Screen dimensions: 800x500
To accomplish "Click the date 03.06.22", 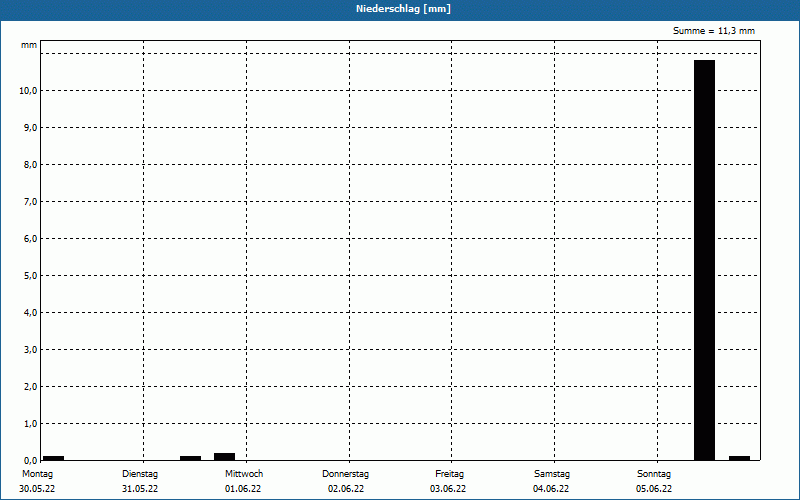I will (x=448, y=489).
